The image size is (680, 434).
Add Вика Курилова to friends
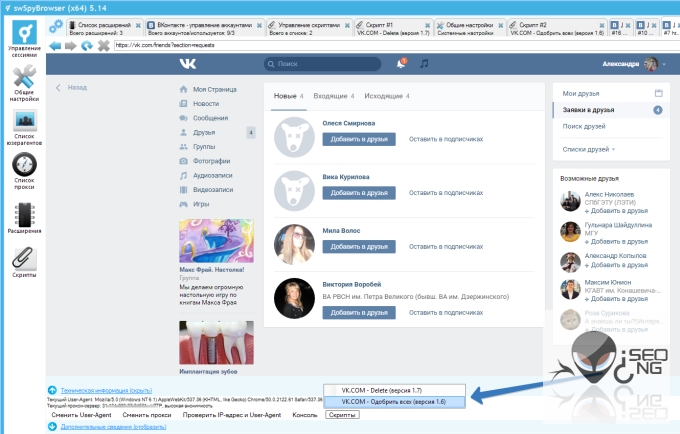point(359,193)
